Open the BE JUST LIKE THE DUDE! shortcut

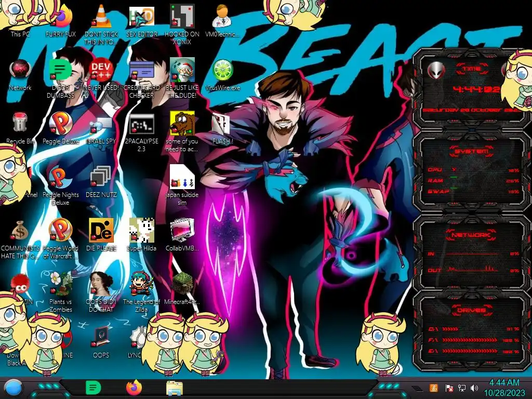[x=182, y=78]
